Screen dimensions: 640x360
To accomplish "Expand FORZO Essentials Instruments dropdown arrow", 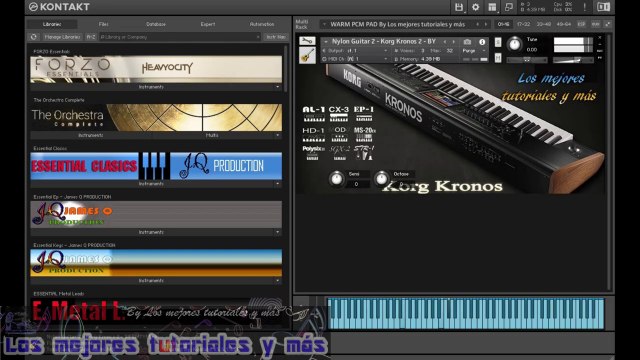I will [x=278, y=87].
